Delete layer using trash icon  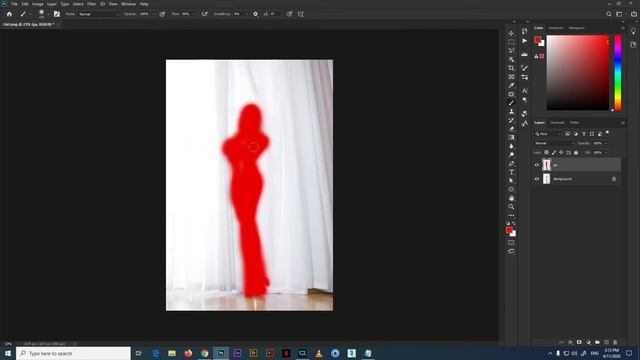pyautogui.click(x=615, y=342)
